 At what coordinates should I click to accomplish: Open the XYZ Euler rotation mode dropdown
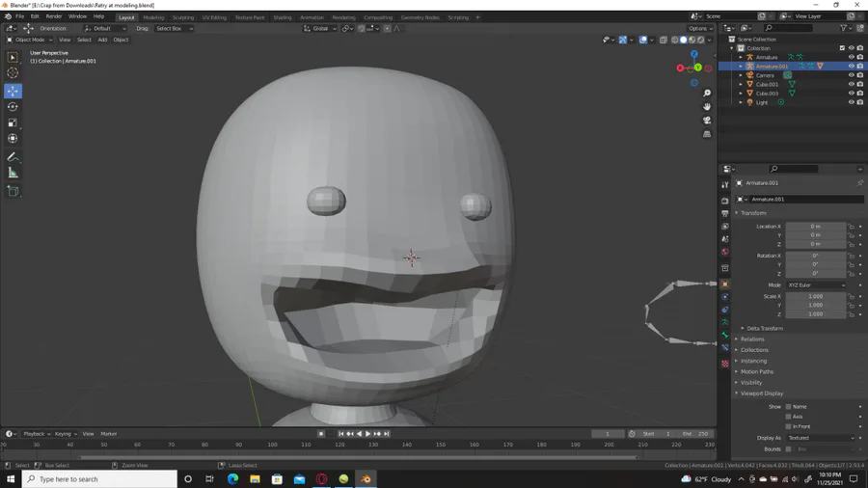point(815,285)
